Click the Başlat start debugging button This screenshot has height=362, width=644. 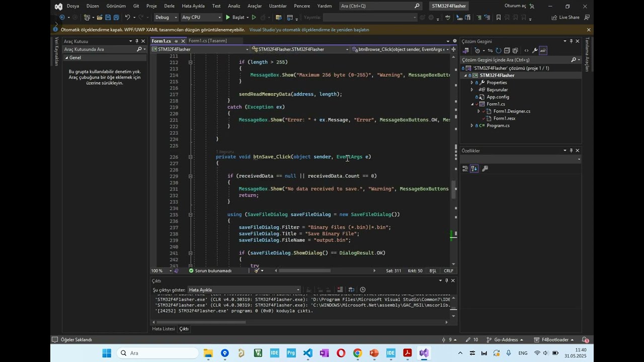235,17
